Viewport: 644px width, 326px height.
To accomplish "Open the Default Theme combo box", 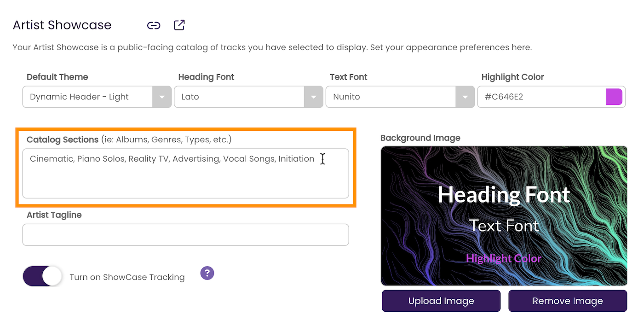I will click(97, 97).
